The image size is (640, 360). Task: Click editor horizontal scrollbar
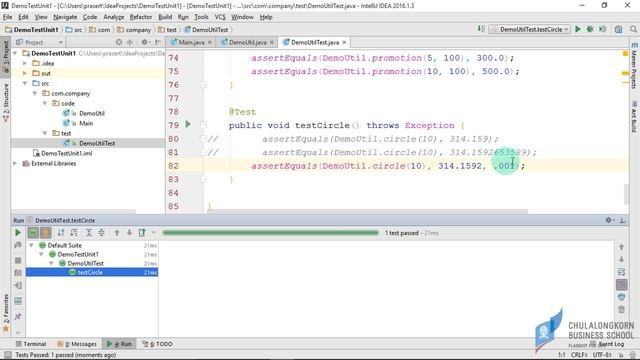(x=367, y=211)
